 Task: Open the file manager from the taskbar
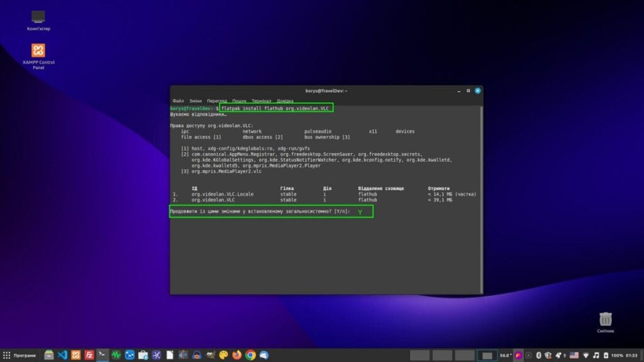point(49,355)
